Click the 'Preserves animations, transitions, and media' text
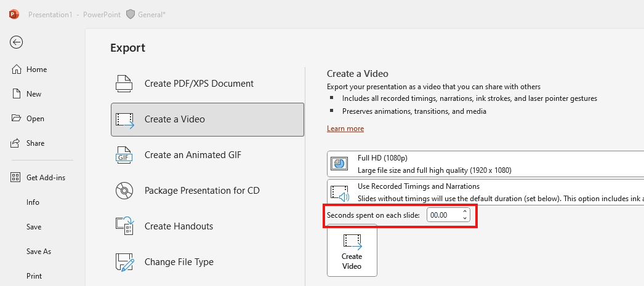The width and height of the screenshot is (644, 286). click(414, 111)
